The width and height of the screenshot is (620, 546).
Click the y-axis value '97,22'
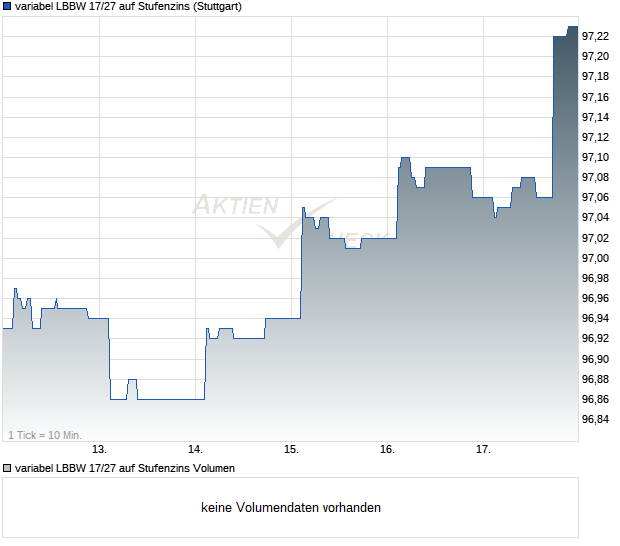(x=595, y=36)
